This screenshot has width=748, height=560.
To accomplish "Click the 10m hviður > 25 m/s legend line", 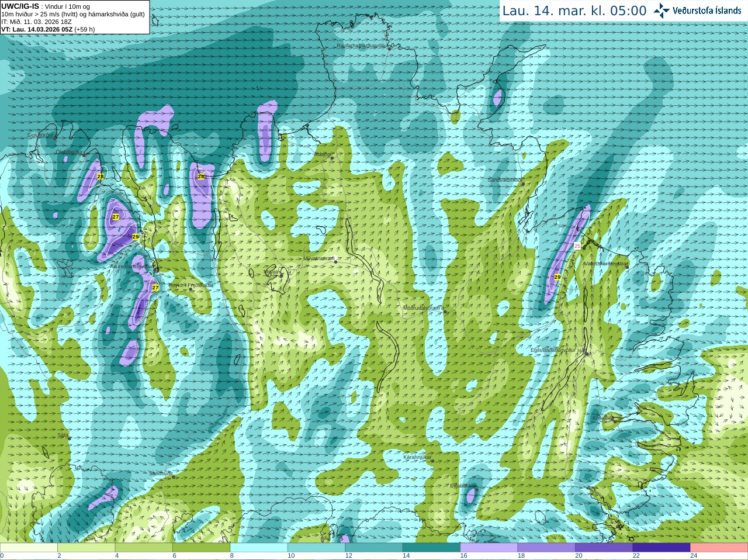I will coord(73,14).
